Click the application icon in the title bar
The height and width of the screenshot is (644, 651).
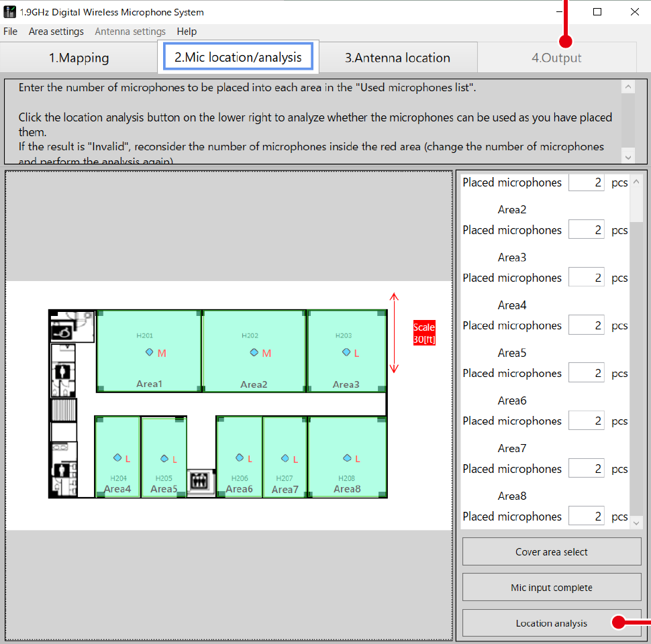coord(9,11)
